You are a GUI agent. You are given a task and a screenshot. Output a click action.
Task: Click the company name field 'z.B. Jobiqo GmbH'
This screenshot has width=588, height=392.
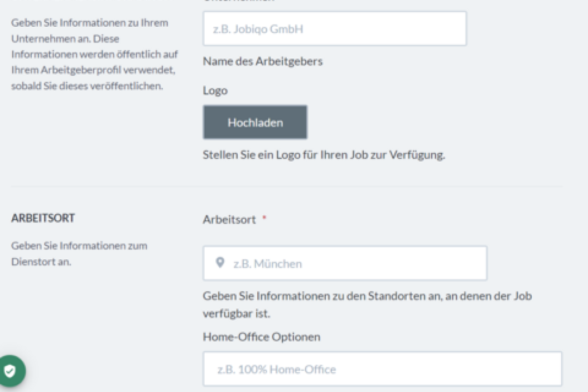point(335,29)
